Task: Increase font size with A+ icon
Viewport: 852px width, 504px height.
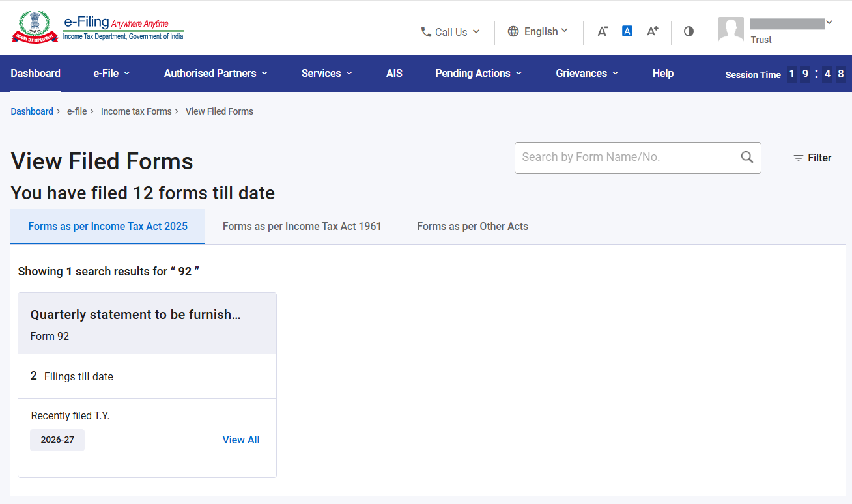Action: 653,31
